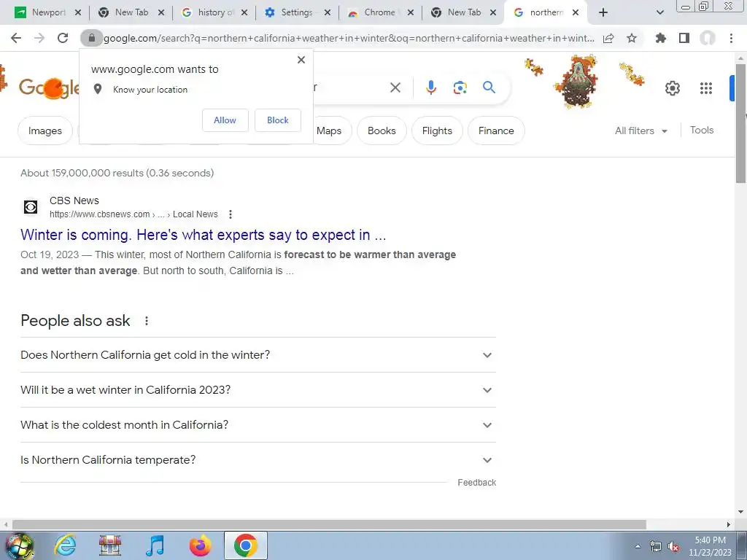Click the address bar URL
The image size is (747, 560).
point(349,38)
